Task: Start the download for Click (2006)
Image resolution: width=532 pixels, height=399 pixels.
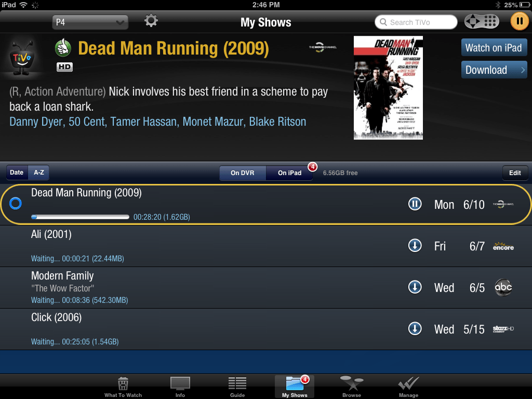Action: pos(415,329)
